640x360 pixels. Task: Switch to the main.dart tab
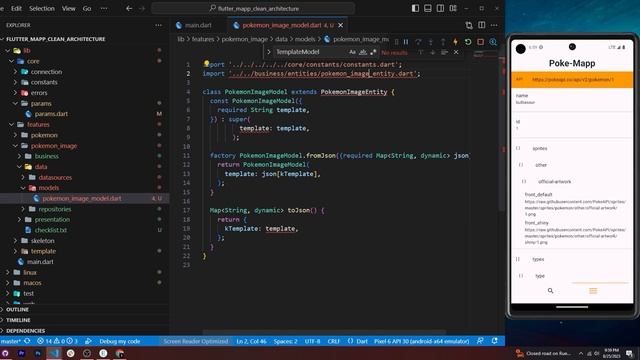[198, 25]
